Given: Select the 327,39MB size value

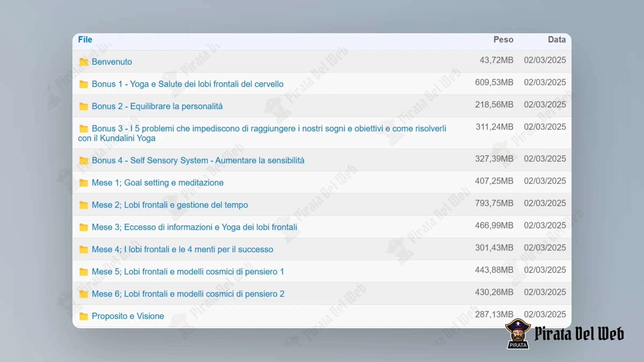Looking at the screenshot, I should (x=494, y=159).
